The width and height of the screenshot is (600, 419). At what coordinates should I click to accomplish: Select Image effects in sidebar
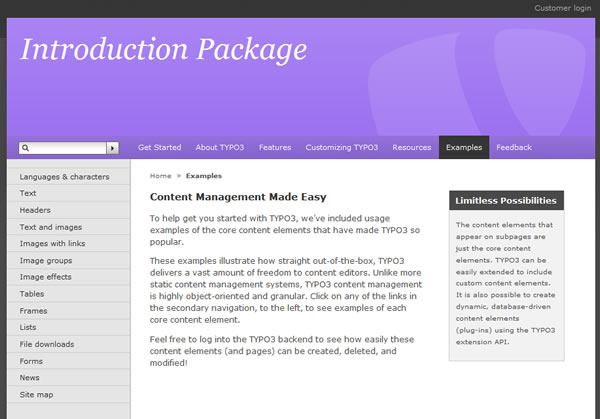(x=45, y=277)
